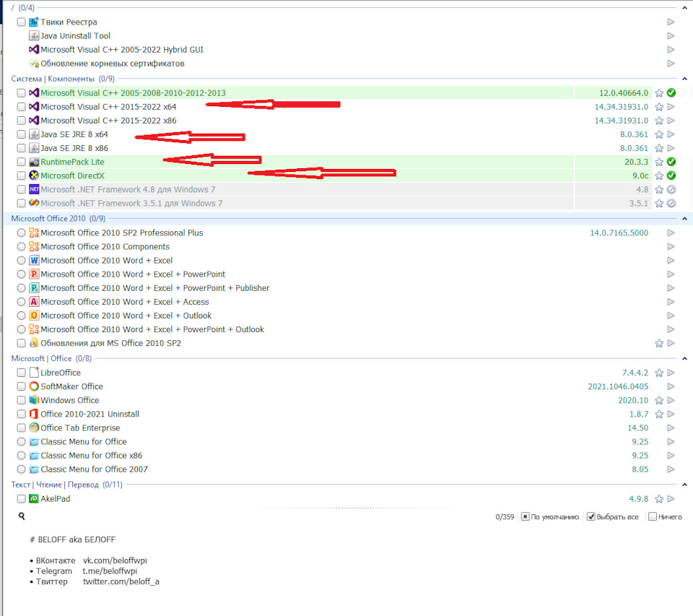Viewport: 693px width, 616px height.
Task: Collapse the Система | Компоненты section arrow
Action: point(684,79)
